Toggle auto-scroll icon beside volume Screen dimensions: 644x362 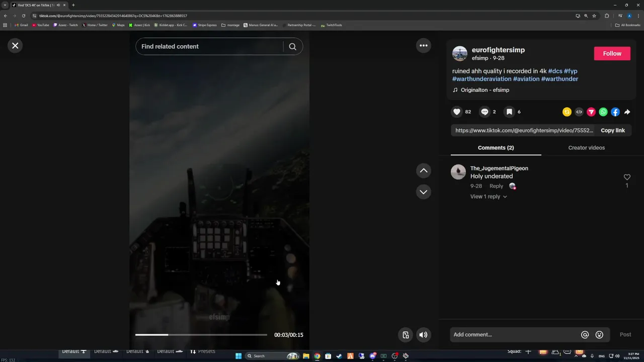[406, 335]
